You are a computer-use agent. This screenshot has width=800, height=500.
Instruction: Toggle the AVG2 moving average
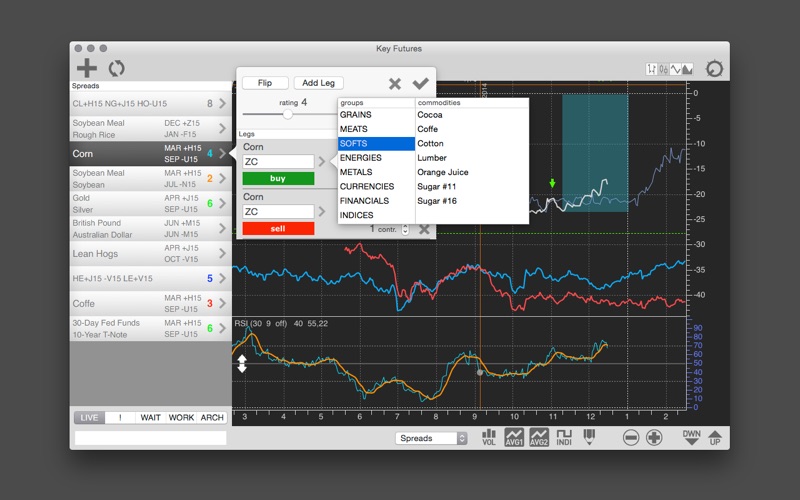(x=539, y=437)
